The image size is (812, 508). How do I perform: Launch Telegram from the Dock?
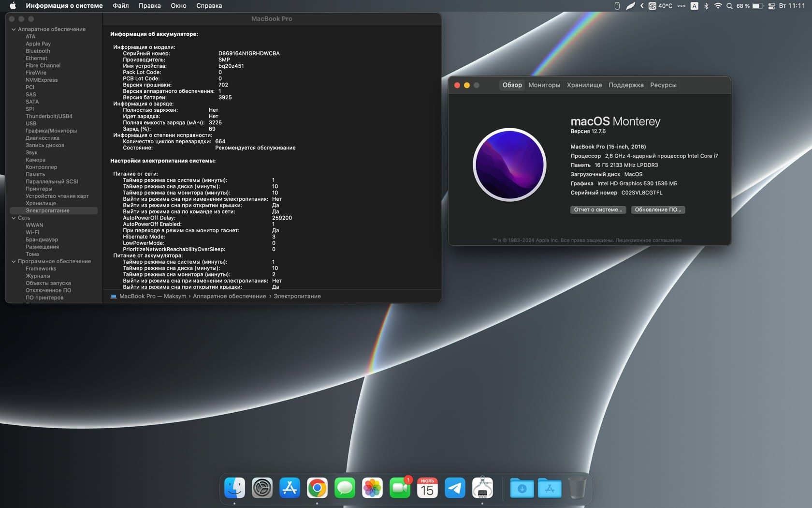(x=455, y=488)
